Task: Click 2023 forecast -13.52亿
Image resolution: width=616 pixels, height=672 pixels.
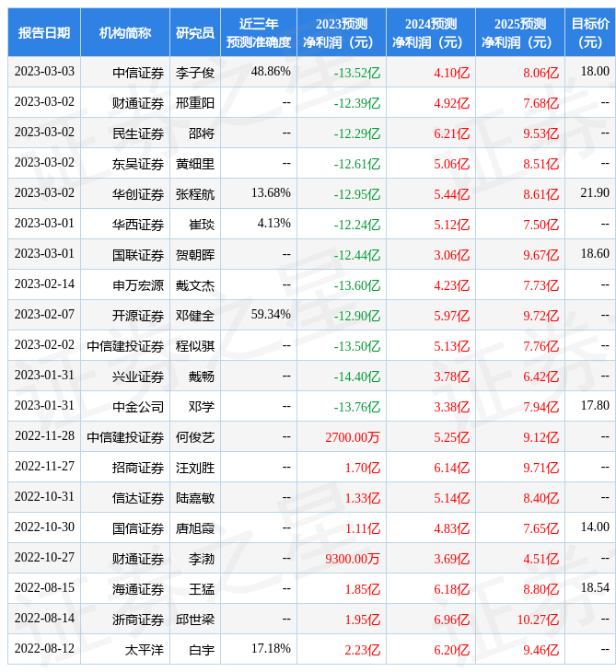Action: (357, 73)
